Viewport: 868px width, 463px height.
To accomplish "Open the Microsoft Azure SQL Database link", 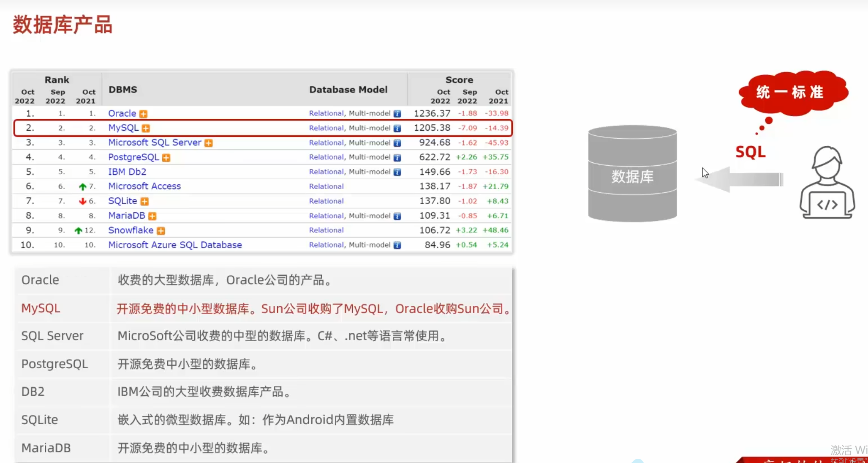I will point(175,245).
